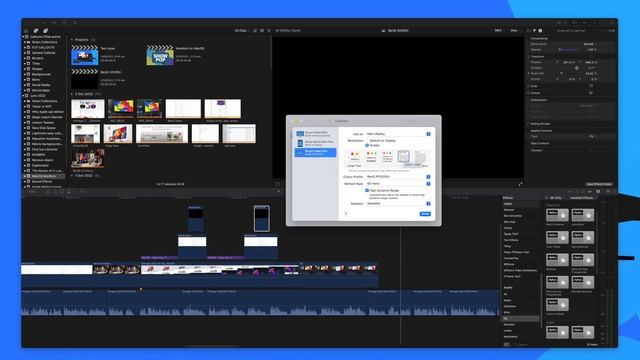Toggle filmstrip/list view in browser
Image resolution: width=640 pixels, height=360 pixels.
[255, 31]
